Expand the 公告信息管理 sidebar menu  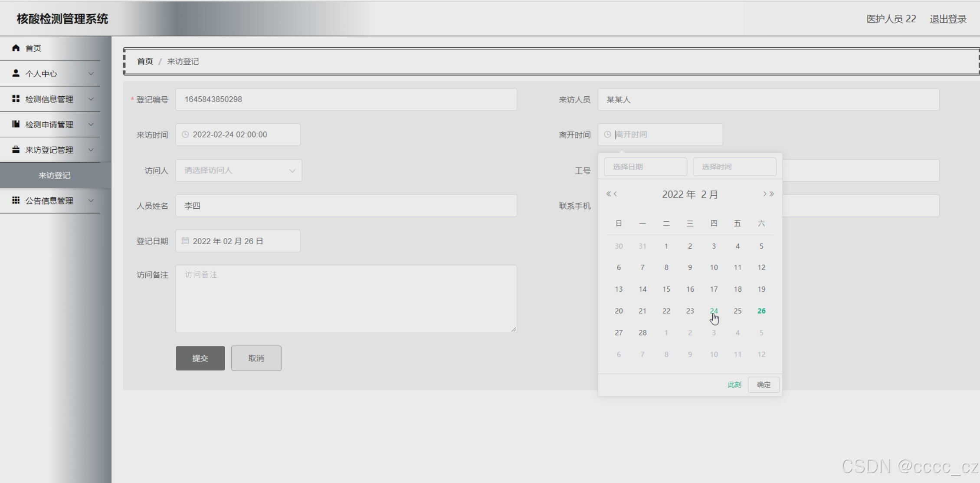click(49, 201)
